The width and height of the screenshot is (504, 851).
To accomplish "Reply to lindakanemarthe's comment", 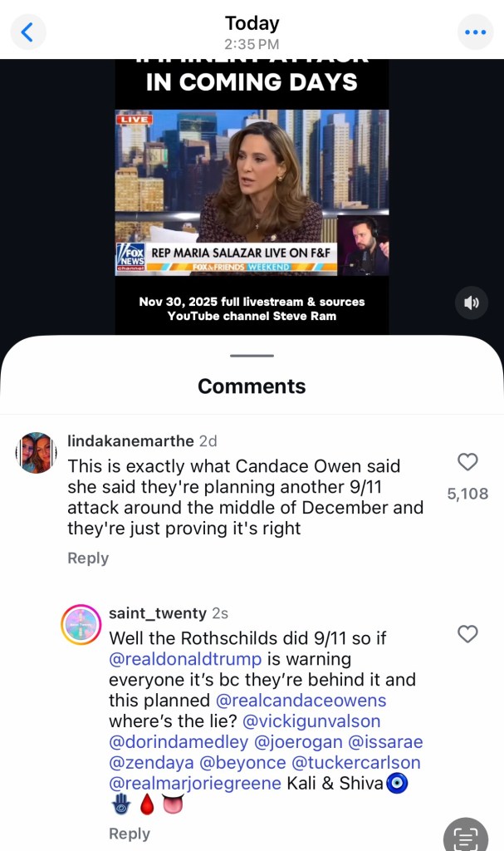I will [x=88, y=558].
